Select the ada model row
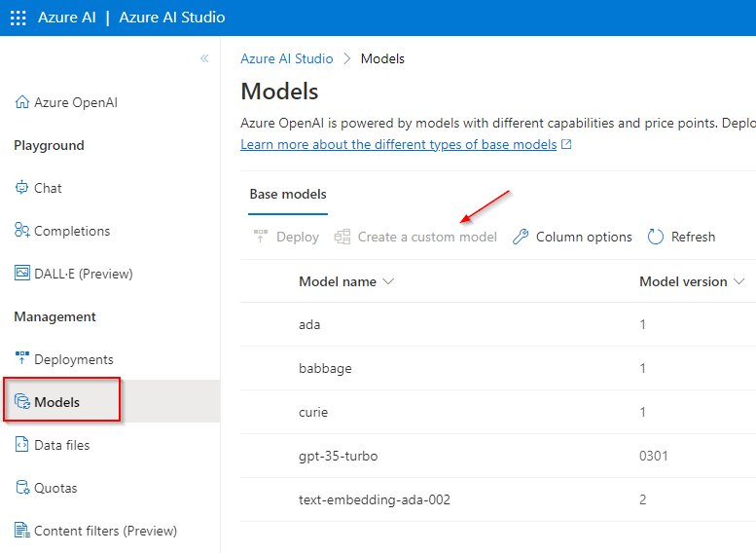Screen dimensions: 756x553 pyautogui.click(x=498, y=324)
